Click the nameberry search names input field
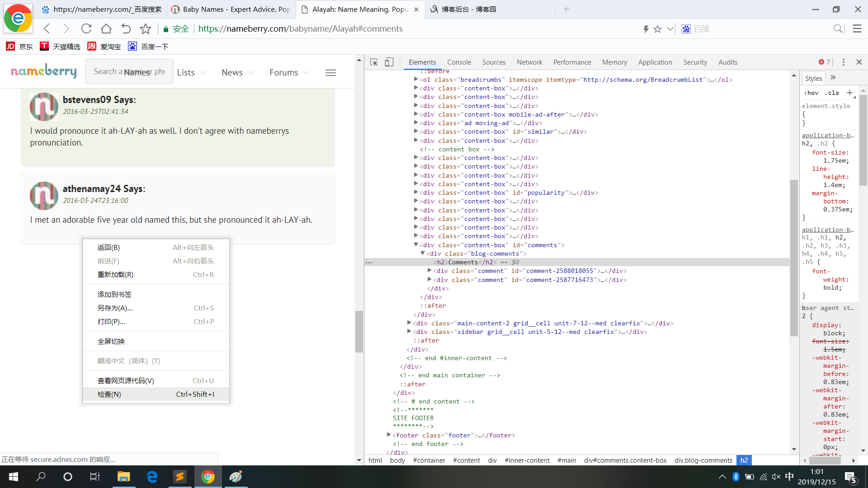This screenshot has height=488, width=868. (129, 71)
